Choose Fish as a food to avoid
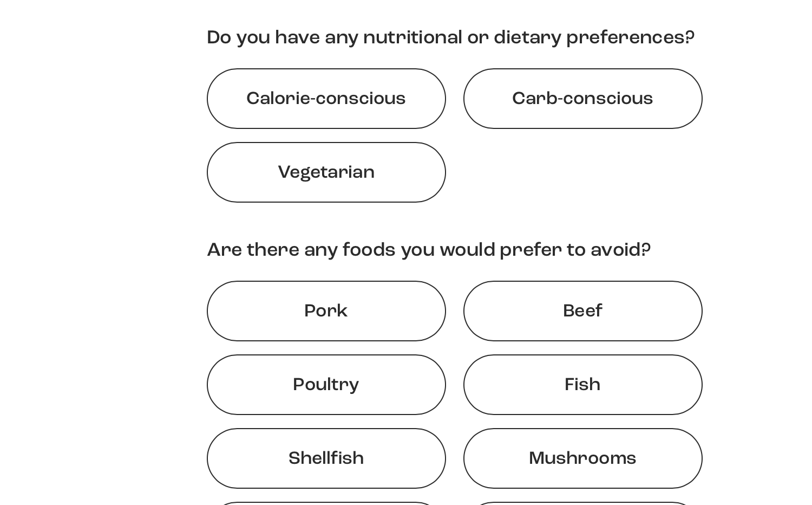Screen dimensions: 812x505 (582, 385)
